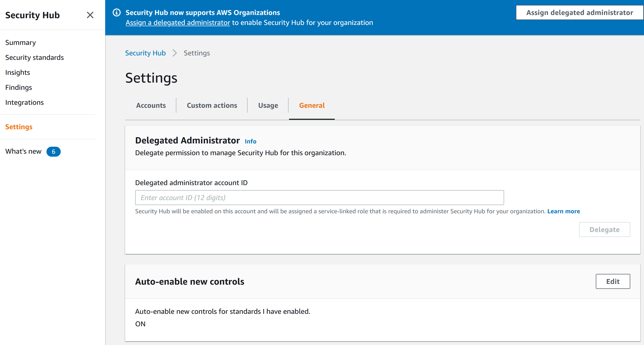Click the Security Hub breadcrumb link
Viewport: 644px width, 345px height.
click(145, 53)
